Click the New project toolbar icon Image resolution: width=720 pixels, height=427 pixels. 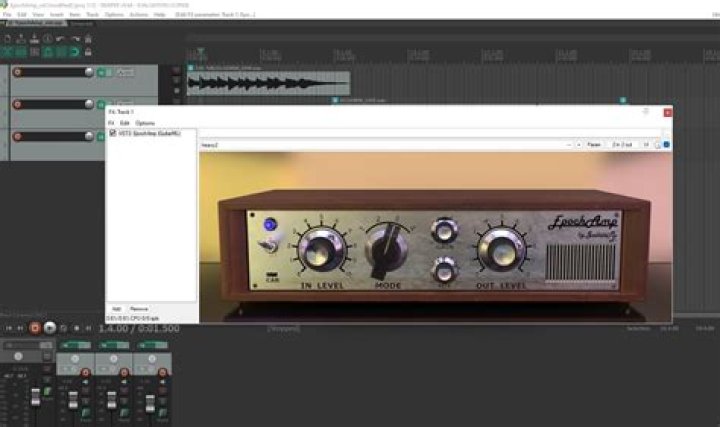point(8,39)
